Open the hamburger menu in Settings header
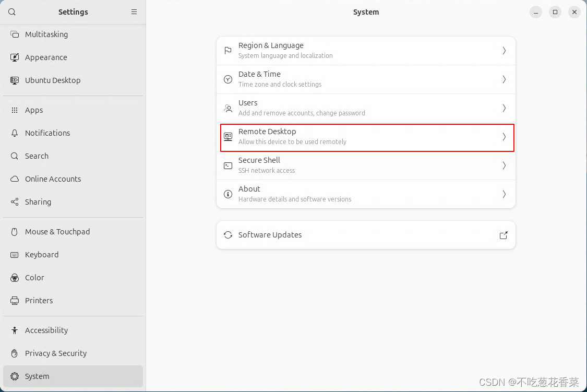Screen dimensions: 587x392 coord(134,12)
